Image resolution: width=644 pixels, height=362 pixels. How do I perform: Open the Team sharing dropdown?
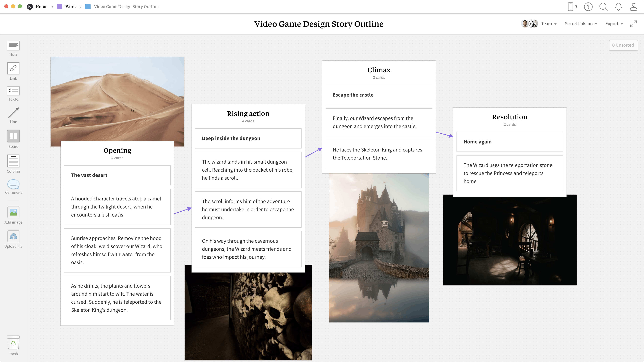(549, 23)
